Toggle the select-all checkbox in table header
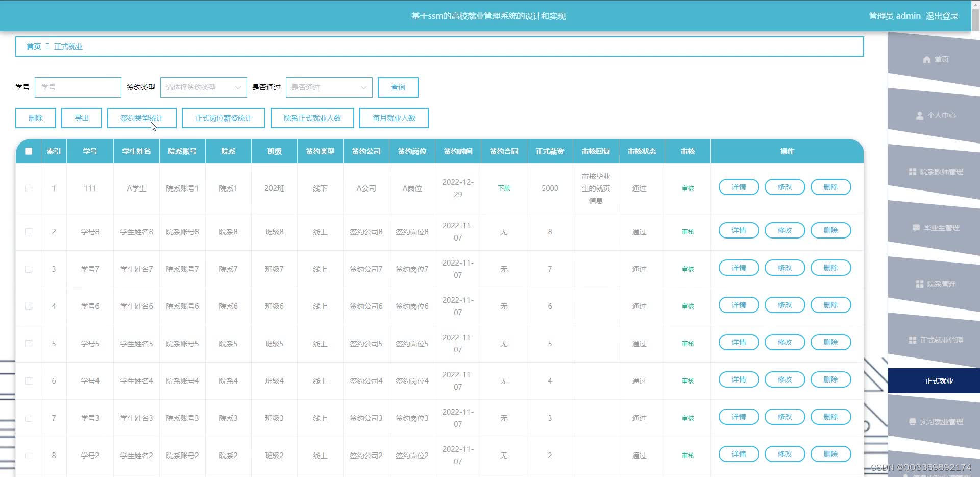 29,151
